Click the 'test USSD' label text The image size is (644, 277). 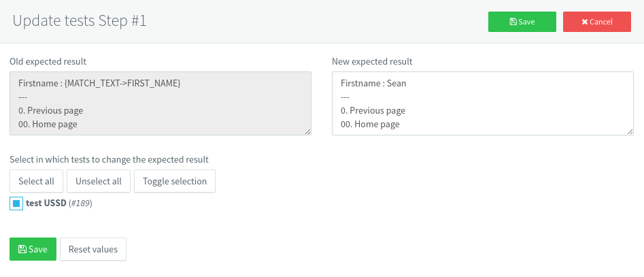coord(46,203)
